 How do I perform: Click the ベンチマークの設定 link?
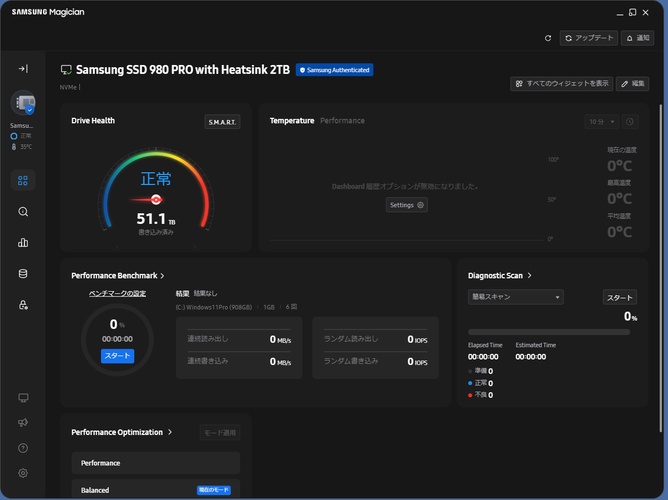(117, 293)
